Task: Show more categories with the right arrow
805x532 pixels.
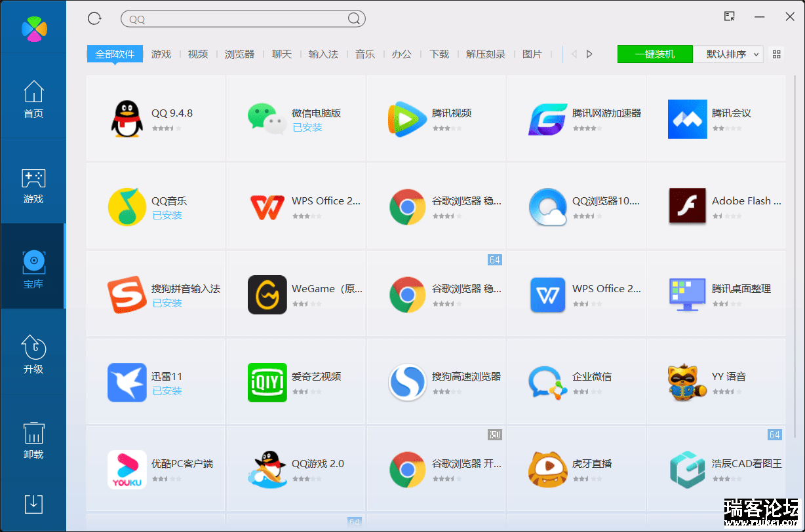Action: (589, 54)
